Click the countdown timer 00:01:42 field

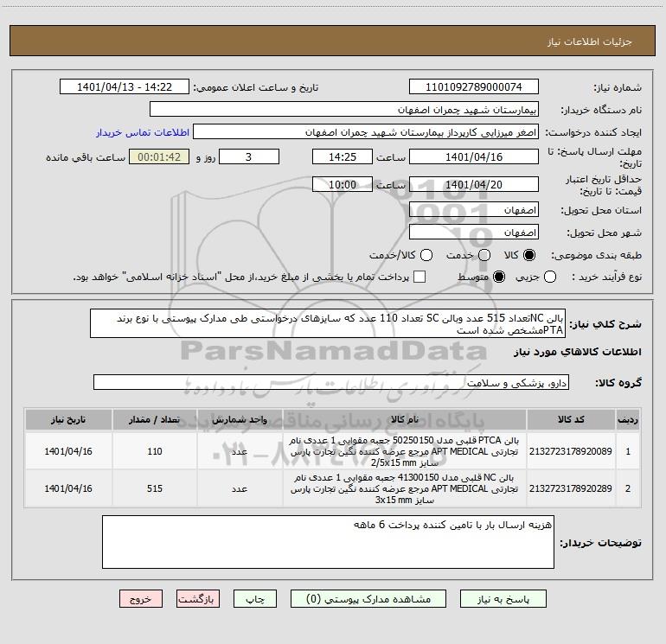tap(159, 156)
